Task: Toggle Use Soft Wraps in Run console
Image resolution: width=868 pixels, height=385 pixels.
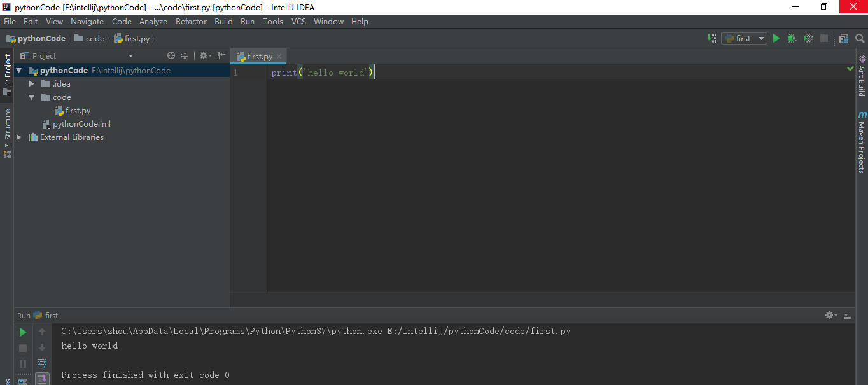Action: 42,363
